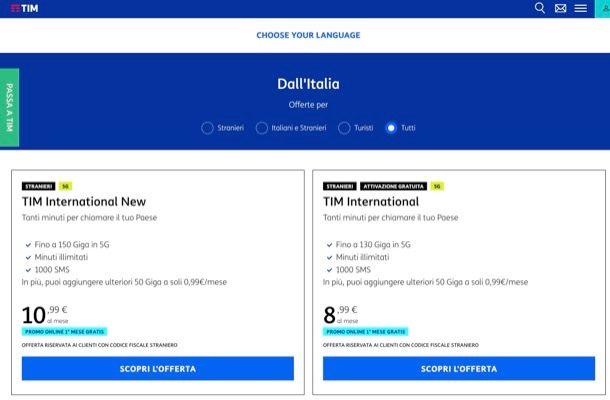610x400 pixels.
Task: Click the checkmark icon next to Fino a 150 Giga
Action: point(28,245)
